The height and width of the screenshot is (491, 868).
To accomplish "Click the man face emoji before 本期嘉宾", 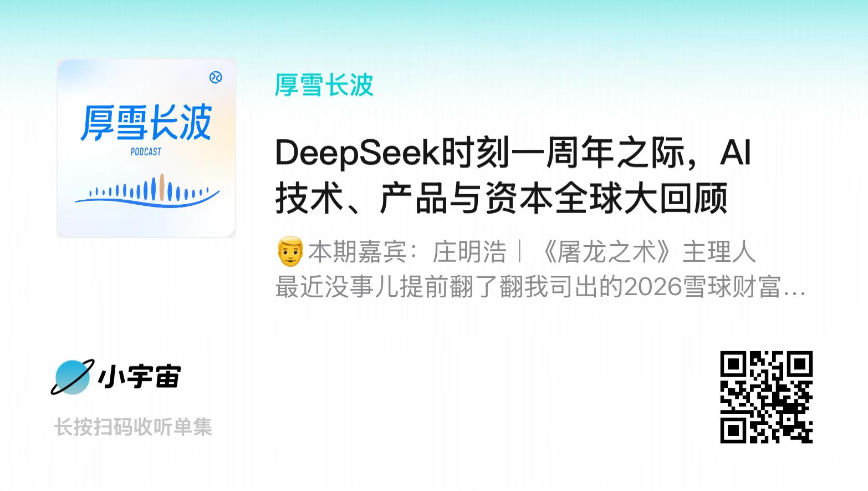I will pyautogui.click(x=290, y=251).
